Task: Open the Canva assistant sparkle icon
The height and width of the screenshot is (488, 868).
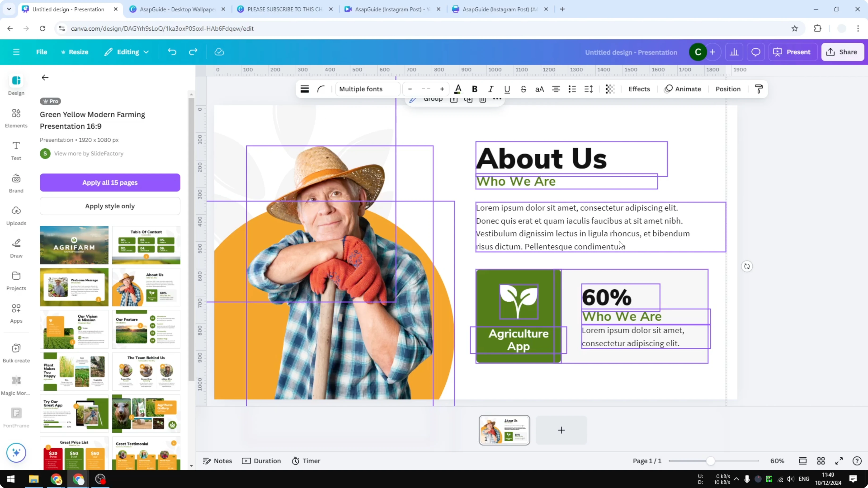Action: (x=16, y=453)
